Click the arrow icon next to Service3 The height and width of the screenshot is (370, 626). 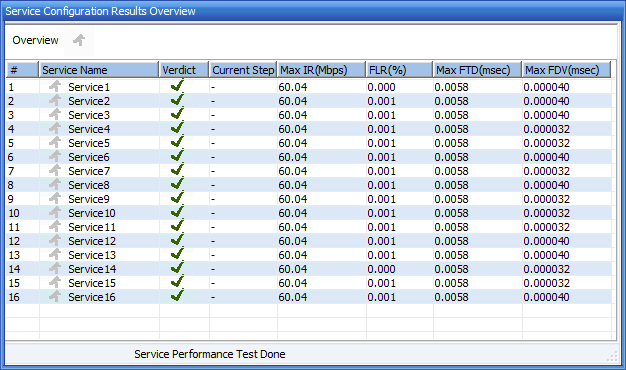55,114
